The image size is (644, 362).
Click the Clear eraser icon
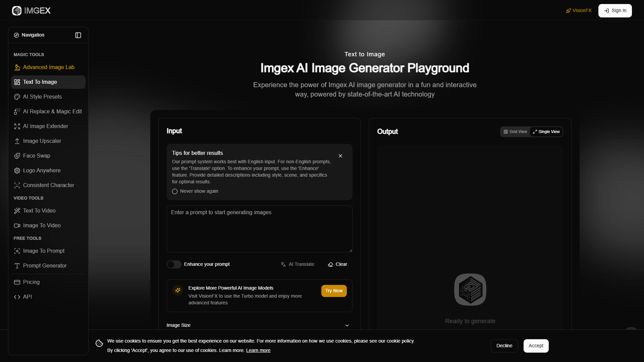tap(330, 264)
